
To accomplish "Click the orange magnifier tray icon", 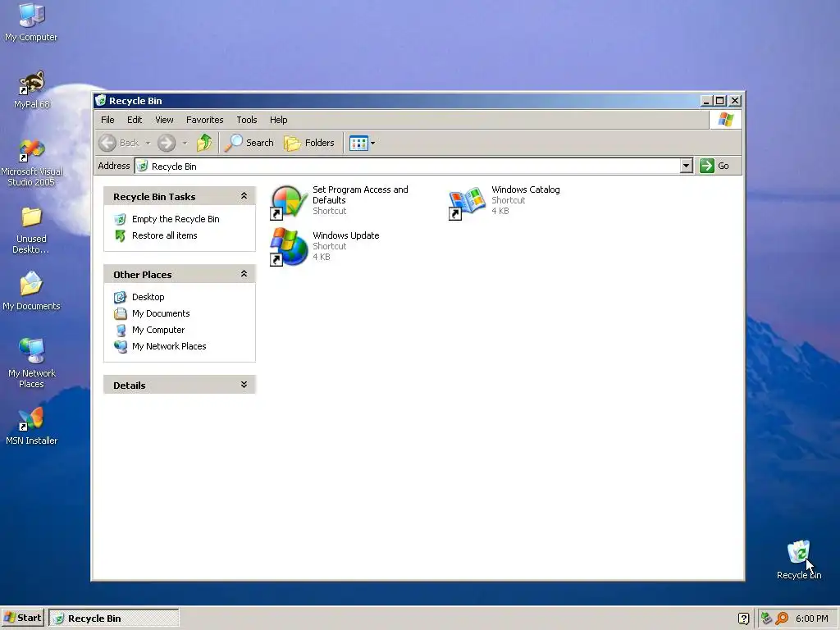I will [782, 619].
